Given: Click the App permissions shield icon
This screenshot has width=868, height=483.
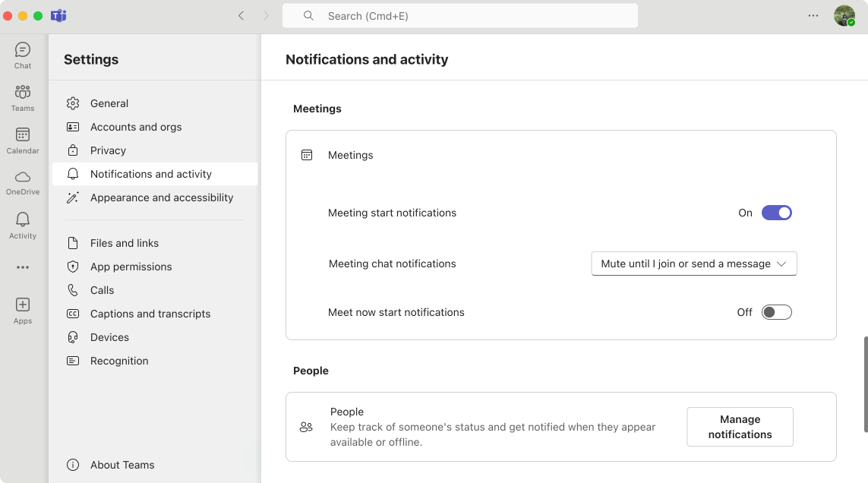Looking at the screenshot, I should 73,267.
